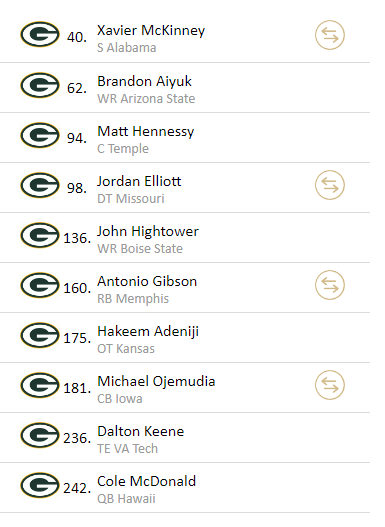Click pick number 236
385x527 pixels.
pyautogui.click(x=77, y=438)
